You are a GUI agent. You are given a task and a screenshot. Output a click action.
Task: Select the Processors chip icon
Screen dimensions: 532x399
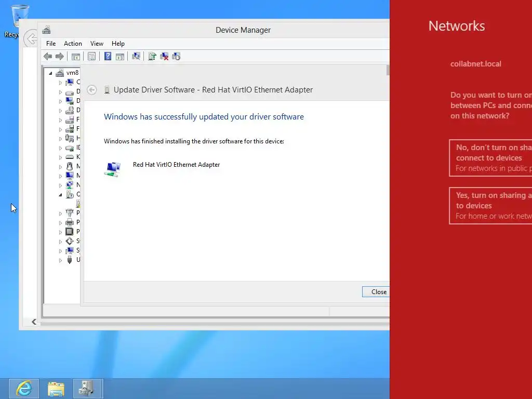70,231
